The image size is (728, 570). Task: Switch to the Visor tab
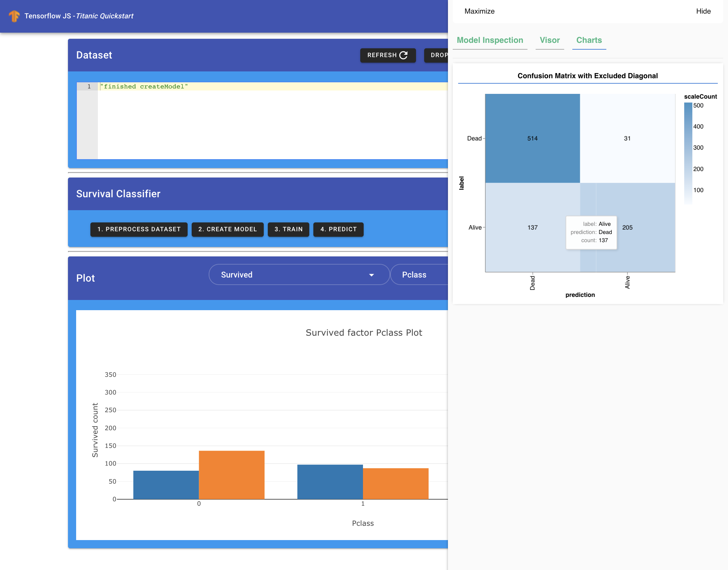[x=550, y=40]
